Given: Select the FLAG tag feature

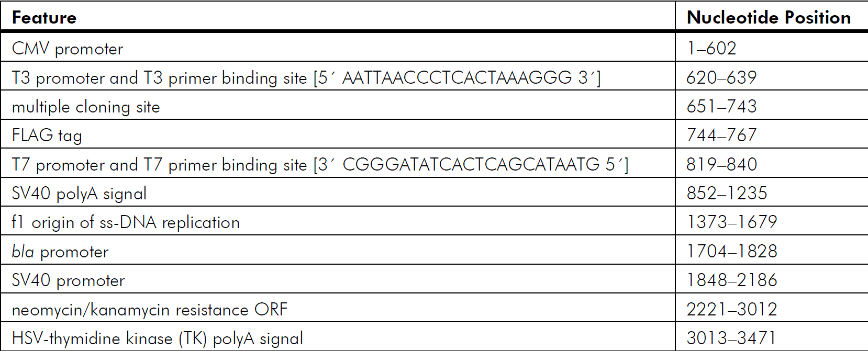Looking at the screenshot, I should 47,136.
